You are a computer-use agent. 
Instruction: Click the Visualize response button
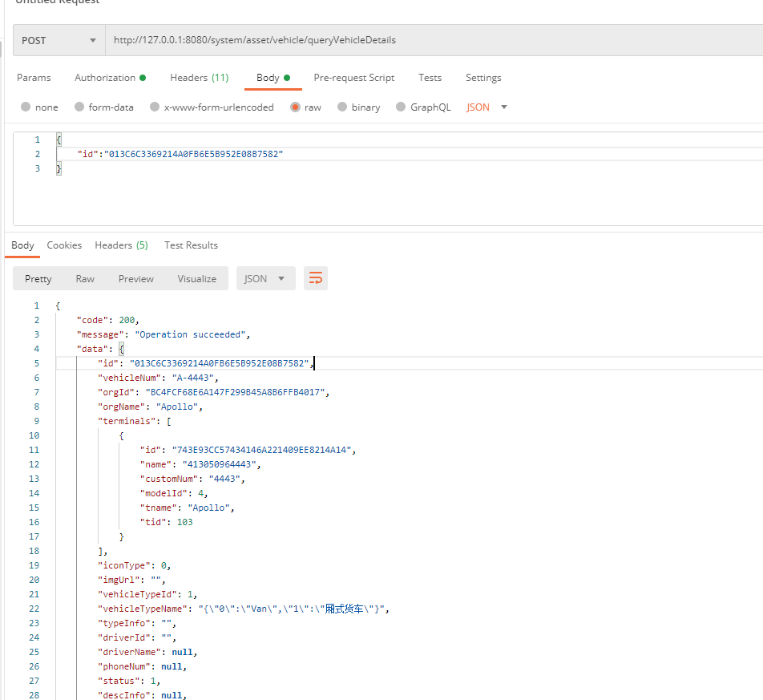click(197, 278)
